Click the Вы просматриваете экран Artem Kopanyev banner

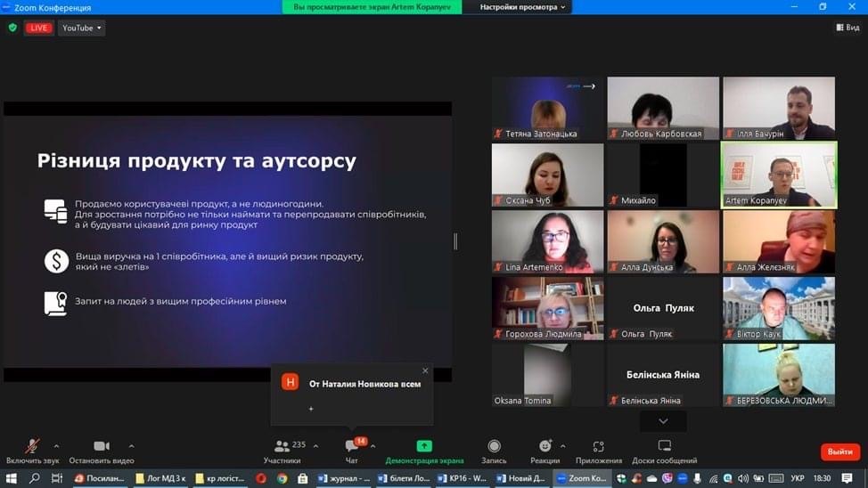click(x=372, y=7)
